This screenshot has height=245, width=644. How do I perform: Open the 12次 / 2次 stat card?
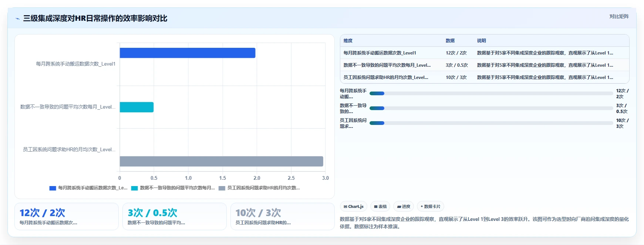67,216
